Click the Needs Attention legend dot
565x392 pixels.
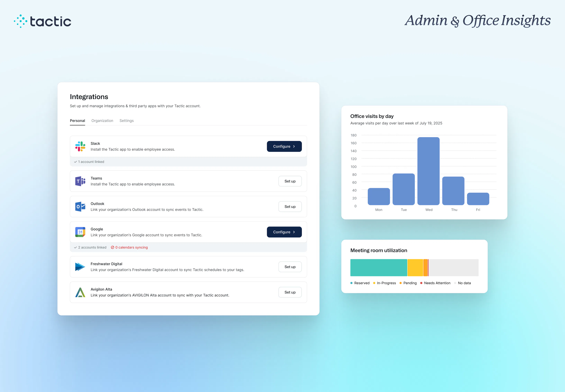pos(421,283)
